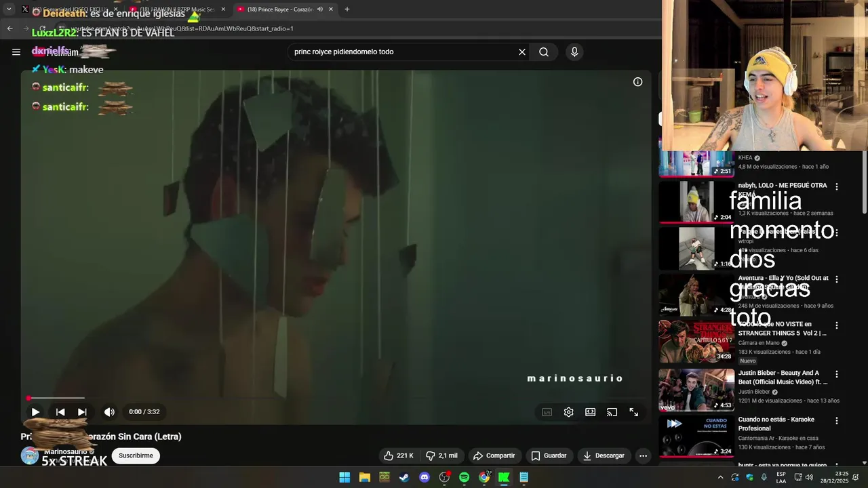
Task: Share the video via Compartir
Action: click(x=494, y=455)
